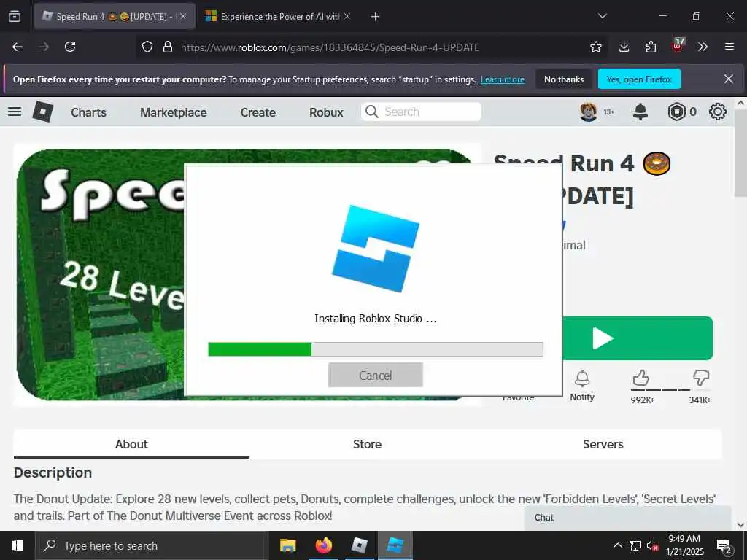
Task: Open Roblox settings gear
Action: click(x=718, y=112)
